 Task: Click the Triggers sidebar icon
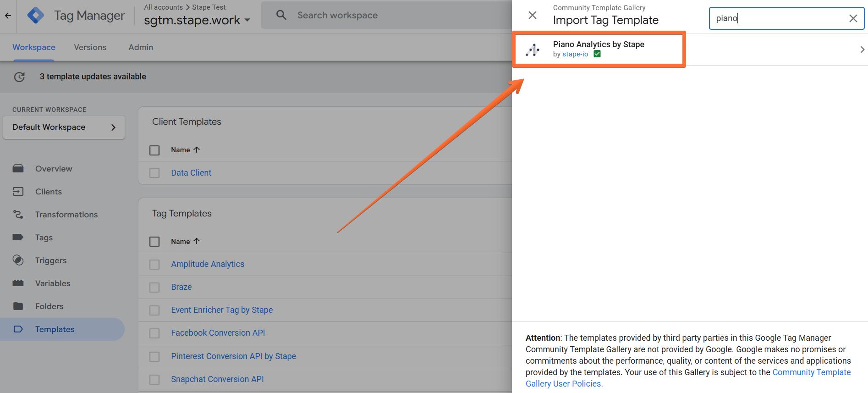coord(18,260)
